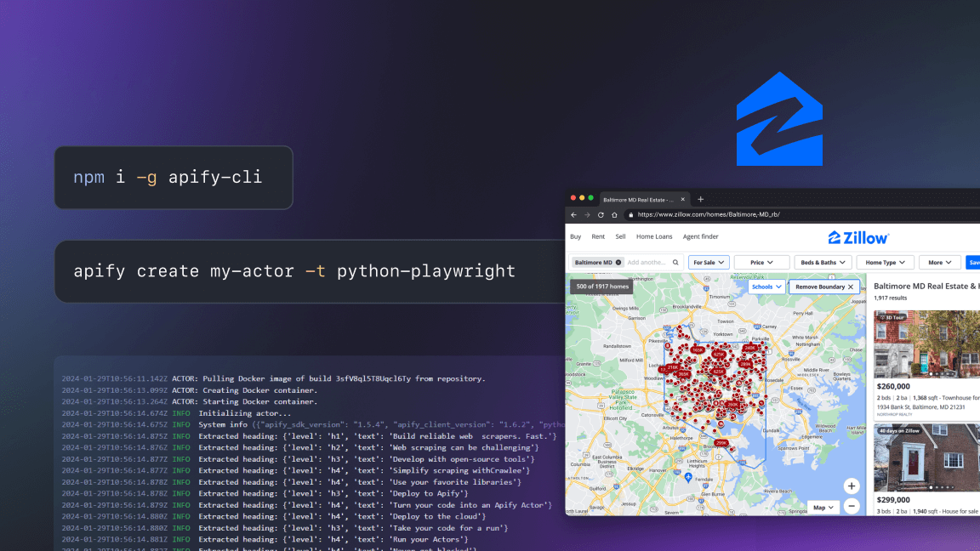Expand the Home Type filter dropdown

(885, 262)
